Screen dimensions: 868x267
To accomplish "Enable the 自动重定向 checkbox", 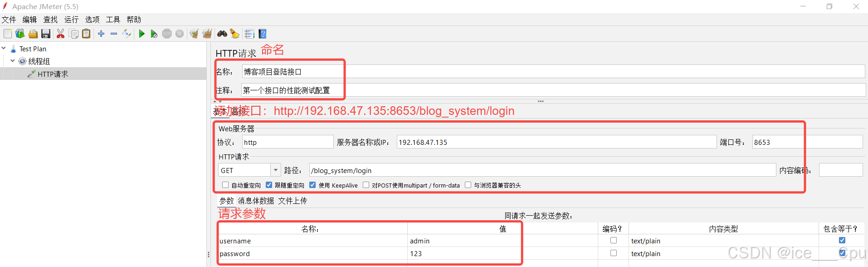I will (x=225, y=185).
